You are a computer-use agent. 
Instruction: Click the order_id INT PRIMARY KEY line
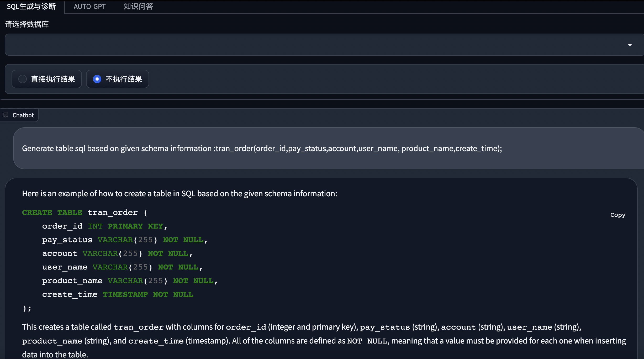104,226
